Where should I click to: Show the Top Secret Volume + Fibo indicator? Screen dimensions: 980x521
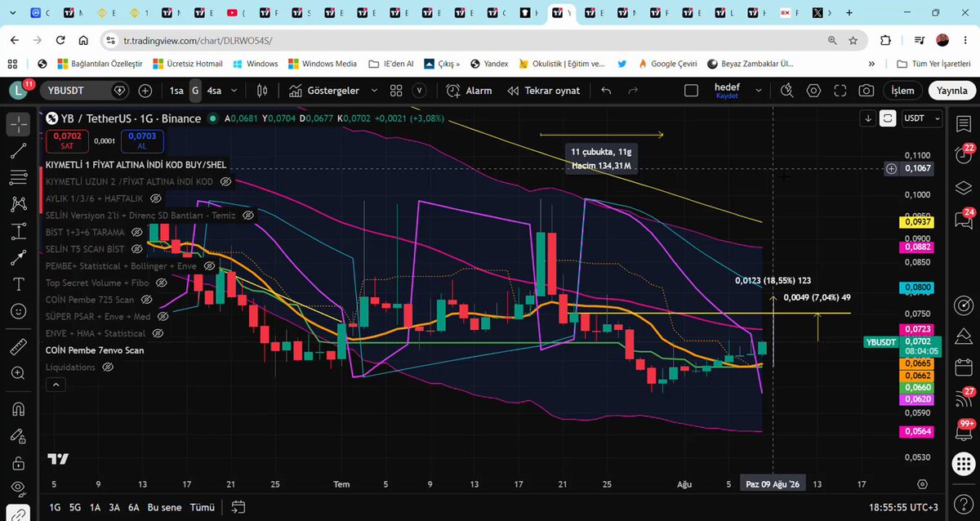(x=161, y=283)
